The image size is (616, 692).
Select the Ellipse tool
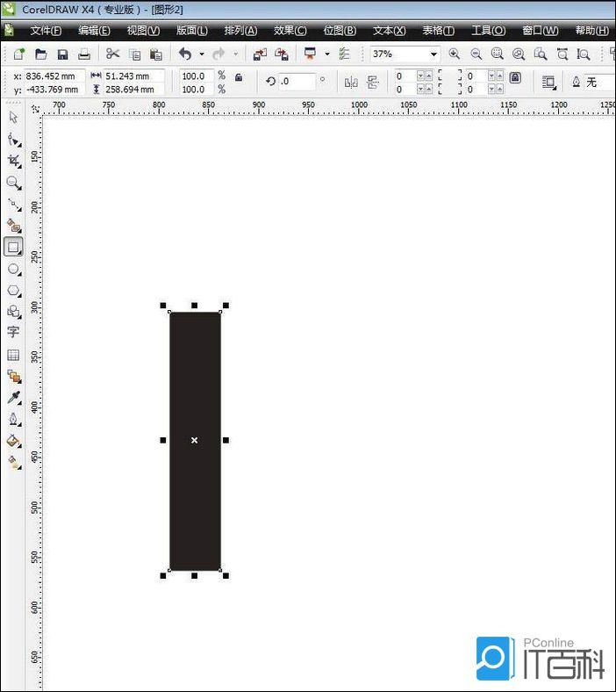pyautogui.click(x=14, y=270)
